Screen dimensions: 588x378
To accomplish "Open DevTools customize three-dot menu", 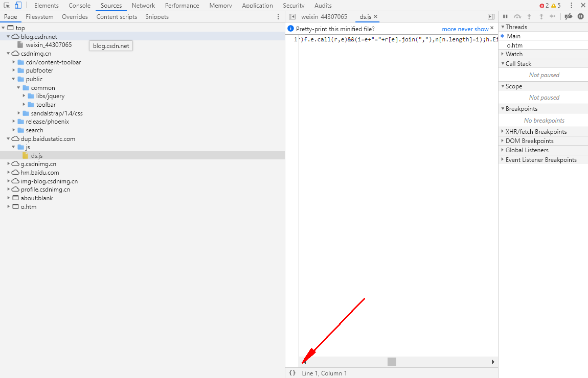I will (x=571, y=5).
